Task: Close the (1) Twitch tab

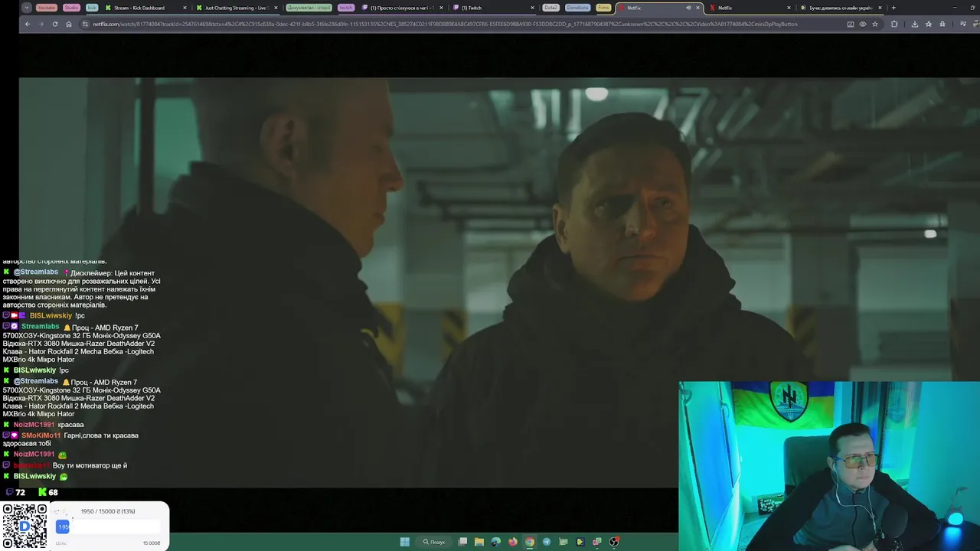Action: tap(533, 8)
